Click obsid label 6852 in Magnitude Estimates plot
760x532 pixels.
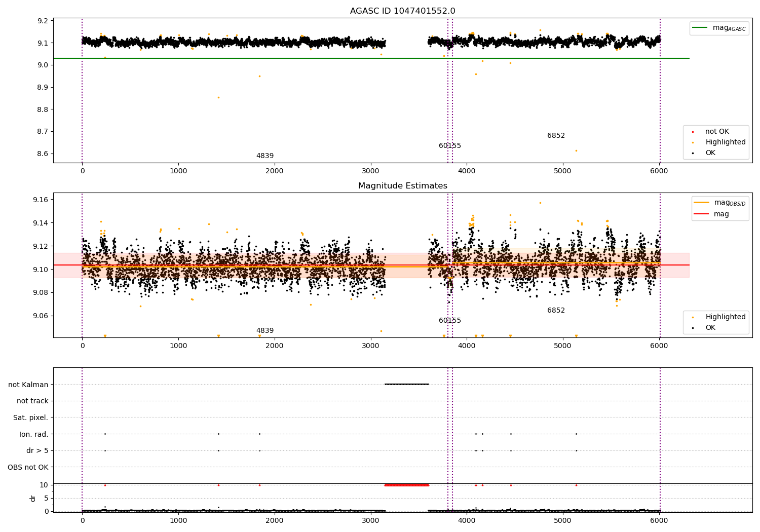(x=556, y=311)
